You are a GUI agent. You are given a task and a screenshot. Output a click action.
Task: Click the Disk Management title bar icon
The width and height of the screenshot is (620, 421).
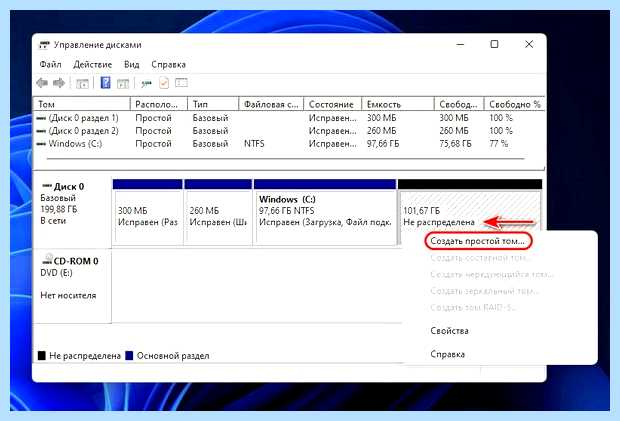coord(44,45)
